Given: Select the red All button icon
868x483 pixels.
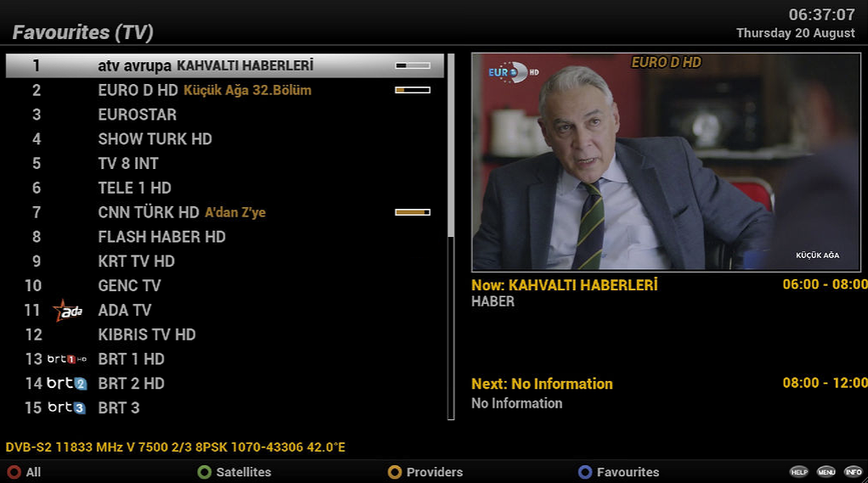Looking at the screenshot, I should click(14, 472).
